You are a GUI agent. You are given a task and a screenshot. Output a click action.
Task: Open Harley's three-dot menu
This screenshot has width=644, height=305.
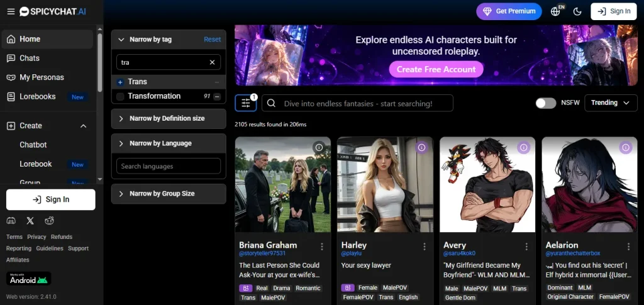point(425,247)
